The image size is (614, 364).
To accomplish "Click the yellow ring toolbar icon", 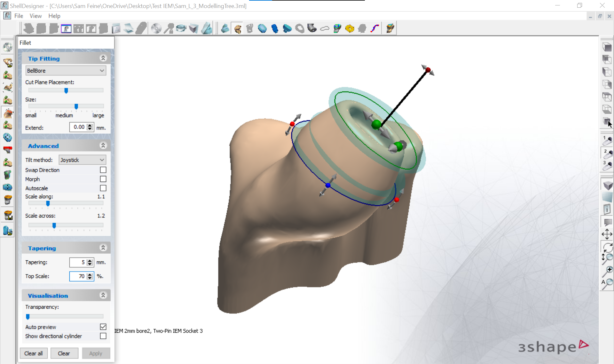I will click(x=350, y=28).
